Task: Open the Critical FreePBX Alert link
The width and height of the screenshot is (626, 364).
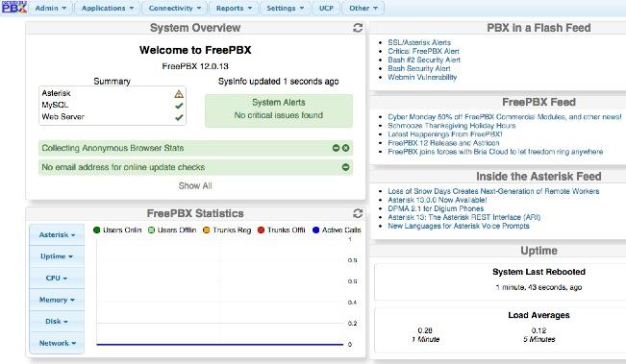Action: click(x=423, y=51)
